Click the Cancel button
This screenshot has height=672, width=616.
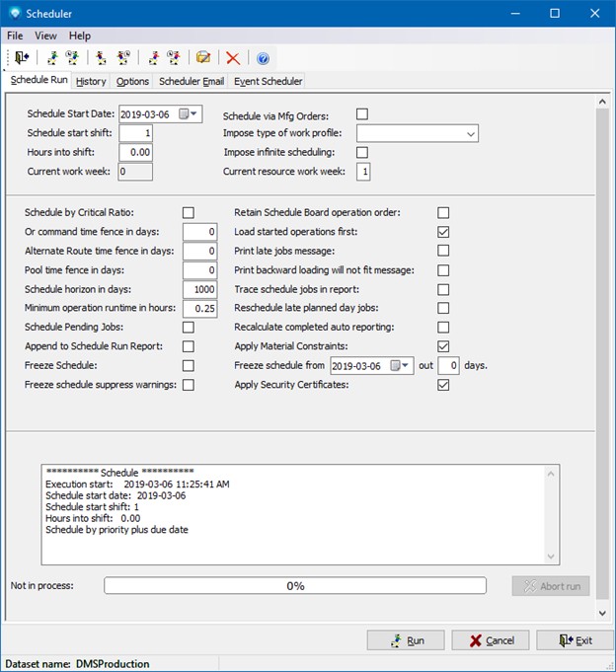tap(491, 640)
